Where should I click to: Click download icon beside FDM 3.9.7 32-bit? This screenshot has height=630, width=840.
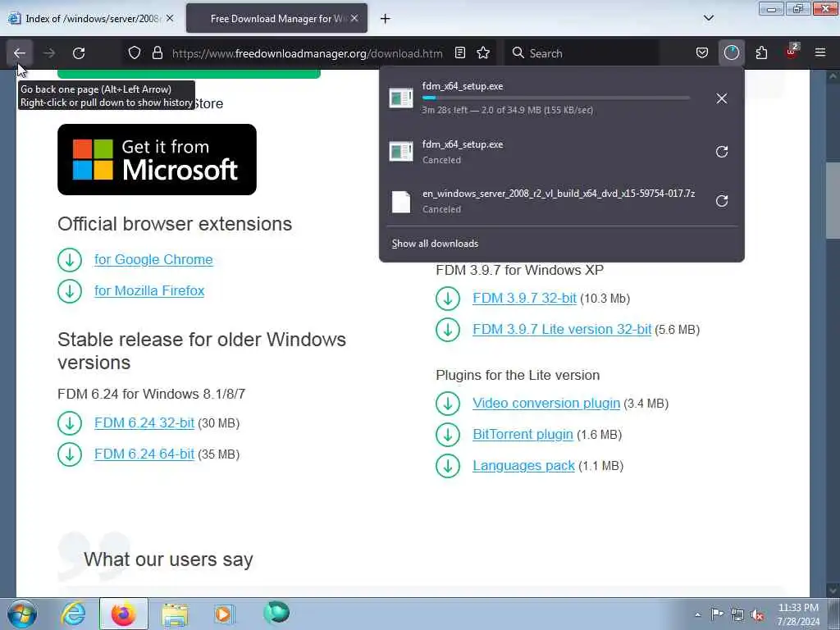click(448, 299)
